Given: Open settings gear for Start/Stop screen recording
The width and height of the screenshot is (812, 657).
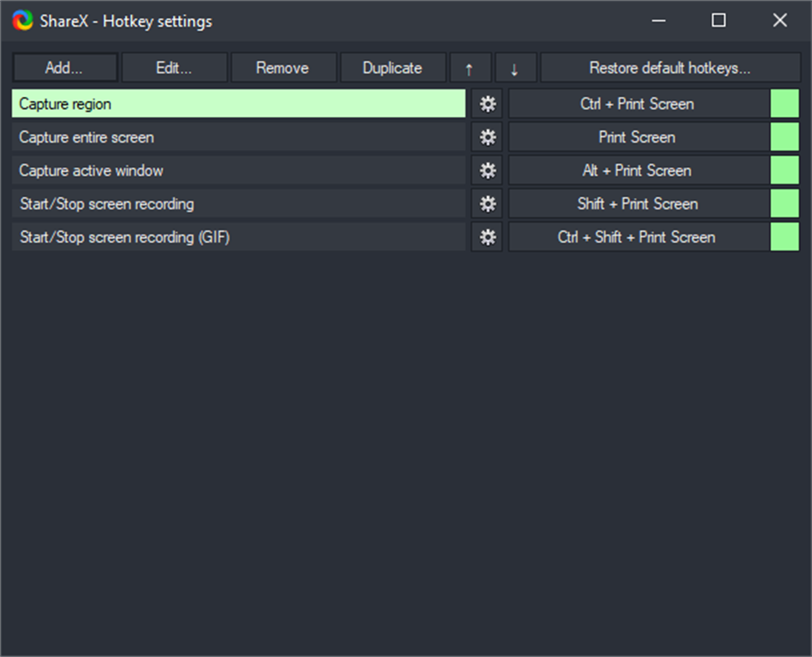Looking at the screenshot, I should [487, 203].
